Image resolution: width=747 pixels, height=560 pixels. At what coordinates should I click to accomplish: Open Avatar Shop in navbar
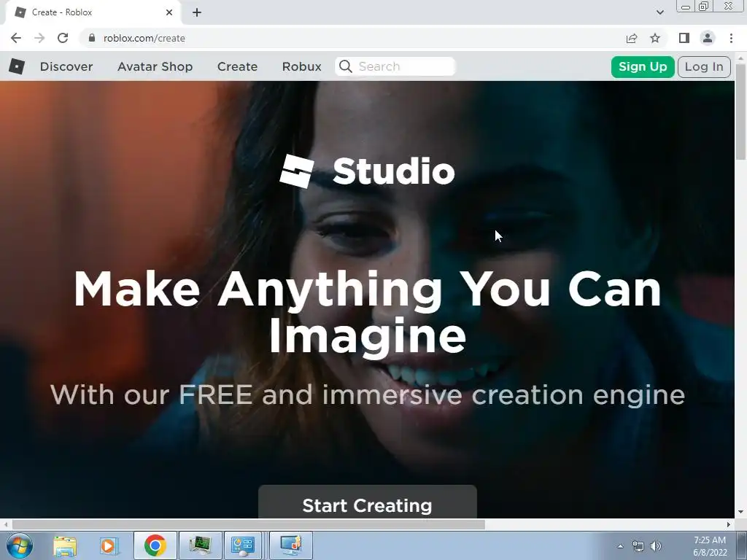(x=155, y=66)
